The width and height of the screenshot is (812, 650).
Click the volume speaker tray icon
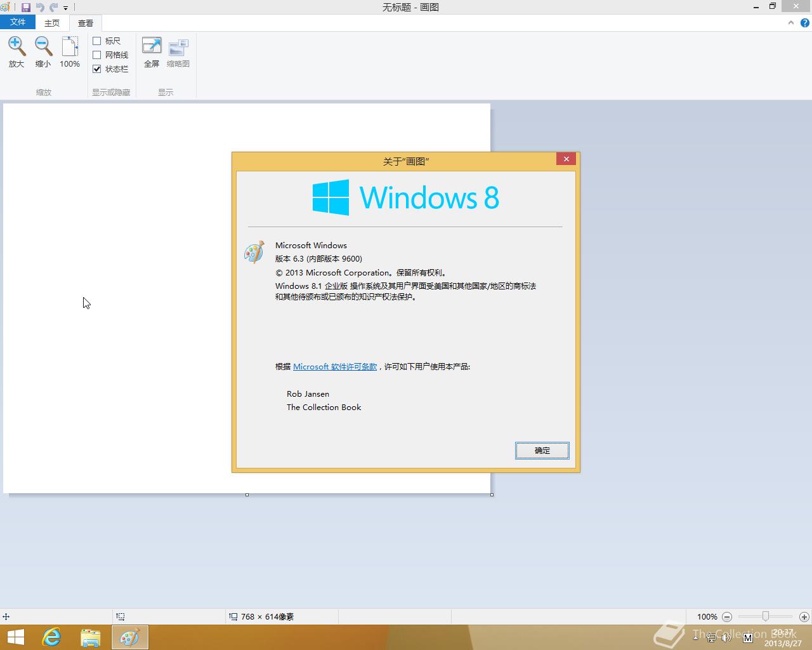point(726,637)
